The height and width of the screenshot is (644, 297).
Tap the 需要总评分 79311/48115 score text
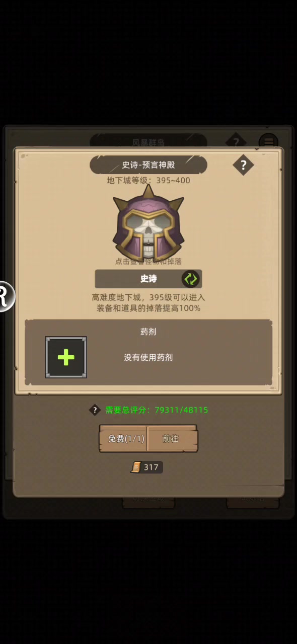(157, 410)
